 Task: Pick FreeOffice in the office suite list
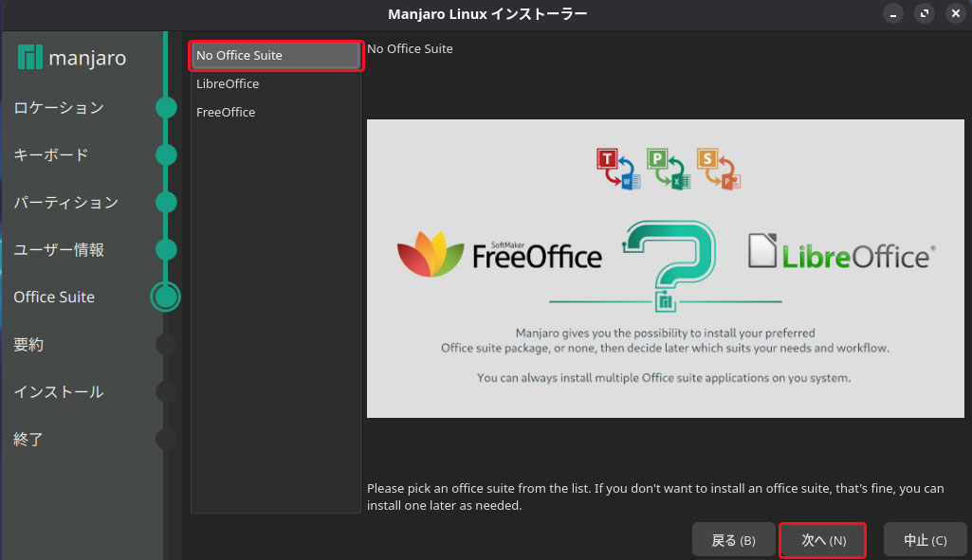(276, 112)
